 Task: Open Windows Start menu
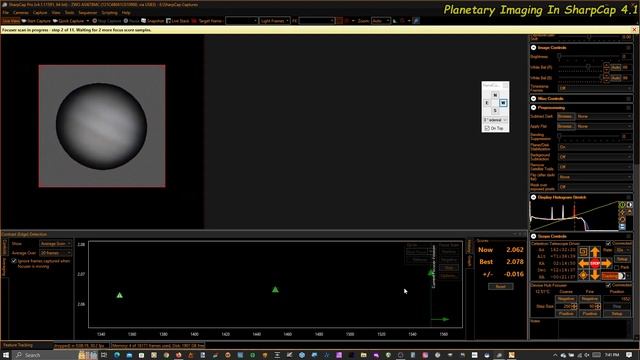[6, 355]
